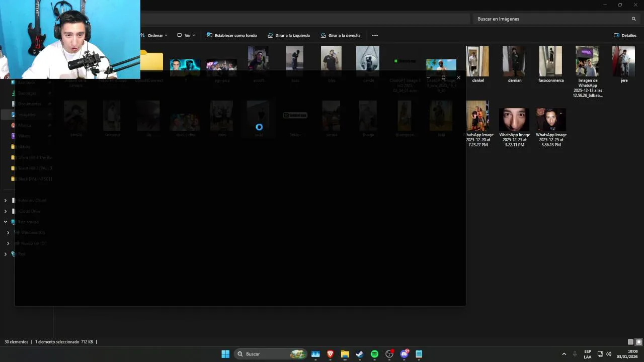Click the search magnifier icon in Explorer
644x362 pixels.
point(634,19)
